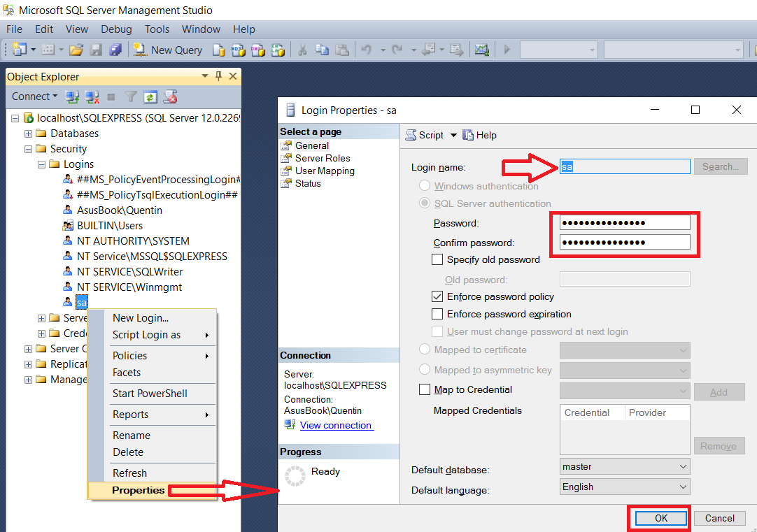The width and height of the screenshot is (757, 532).
Task: Click the Login name field
Action: pyautogui.click(x=625, y=166)
